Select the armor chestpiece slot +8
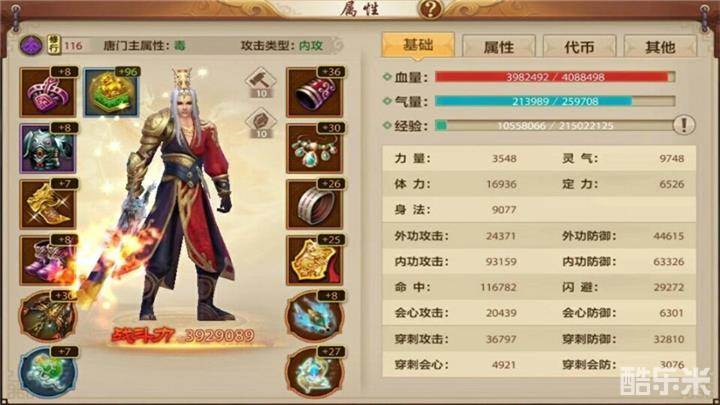720x405 pixels. [48, 148]
